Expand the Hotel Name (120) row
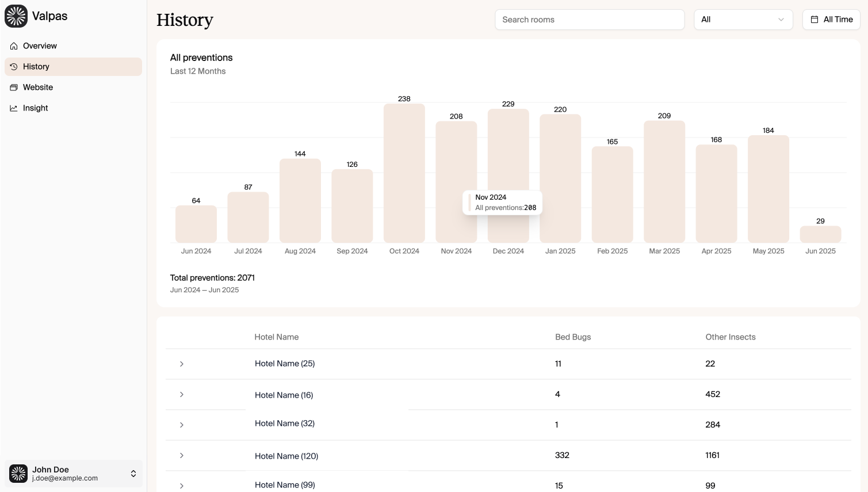 [182, 456]
